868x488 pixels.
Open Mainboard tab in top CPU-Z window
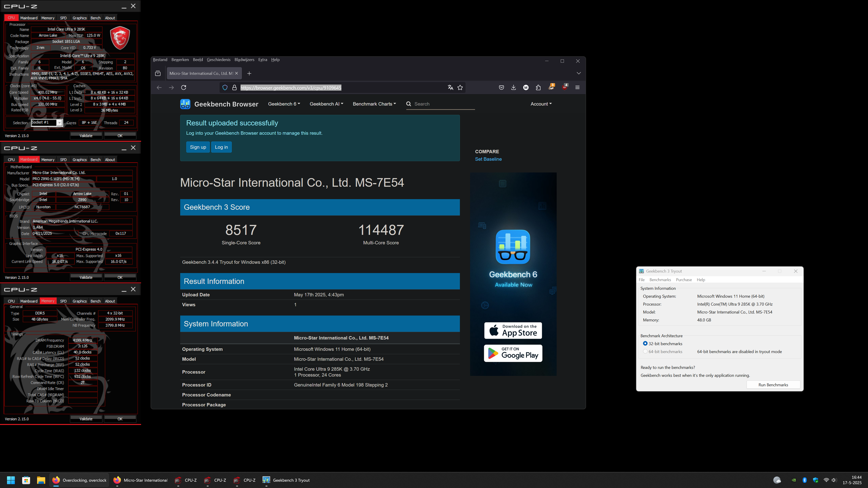pos(29,18)
